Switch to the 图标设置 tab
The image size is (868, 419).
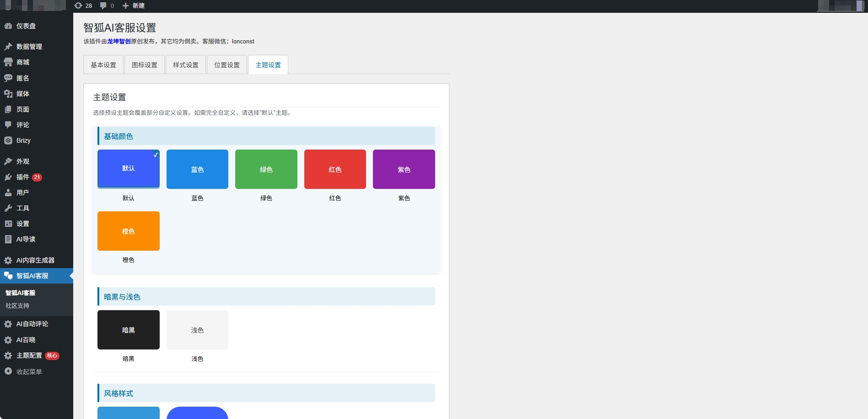[x=145, y=64]
